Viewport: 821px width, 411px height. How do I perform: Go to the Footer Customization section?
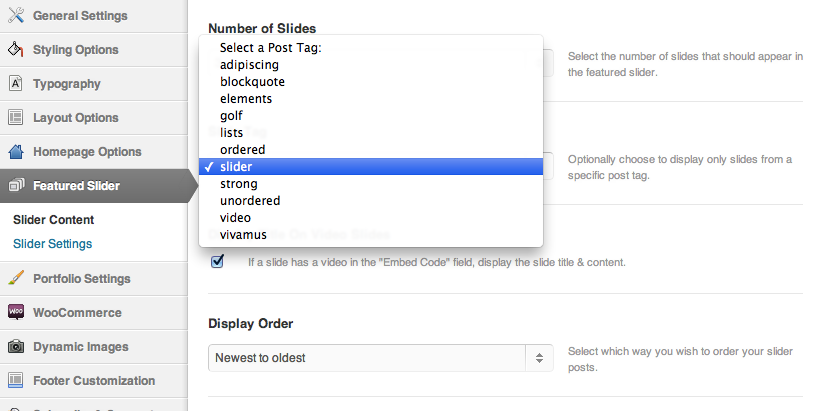tap(94, 381)
